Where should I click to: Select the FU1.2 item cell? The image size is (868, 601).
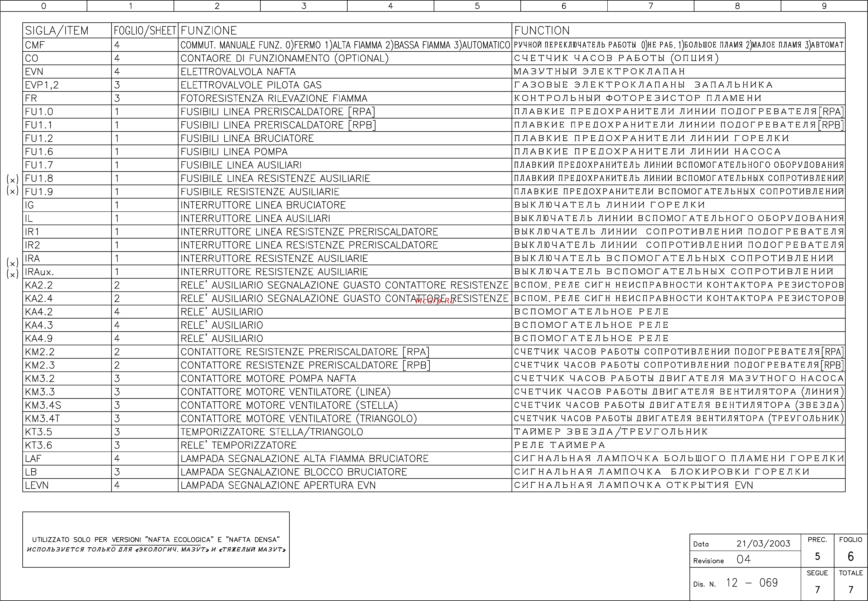point(67,138)
